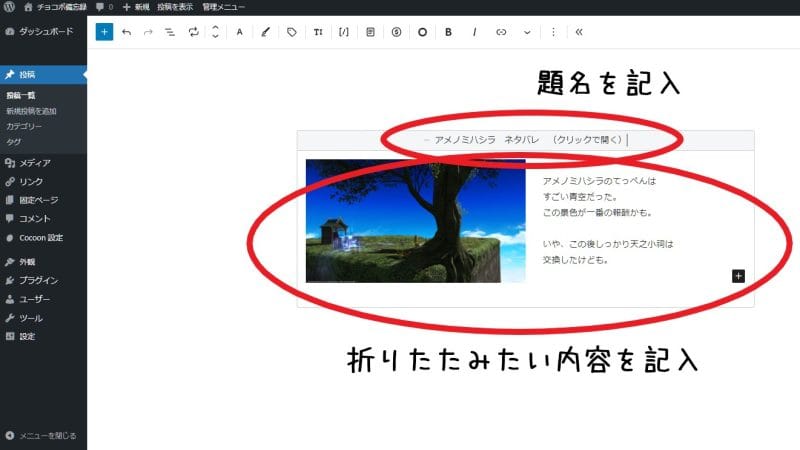Image resolution: width=800 pixels, height=450 pixels.
Task: Insert a link with the link icon
Action: [501, 32]
